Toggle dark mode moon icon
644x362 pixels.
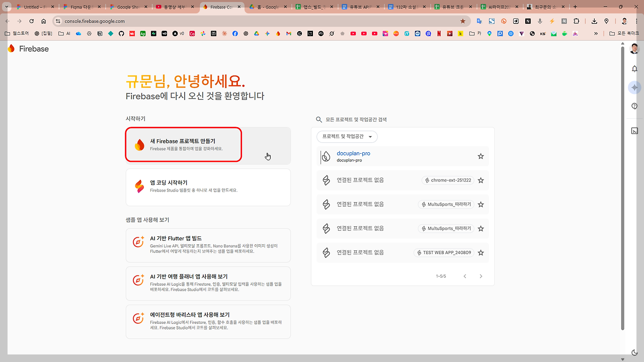click(634, 353)
